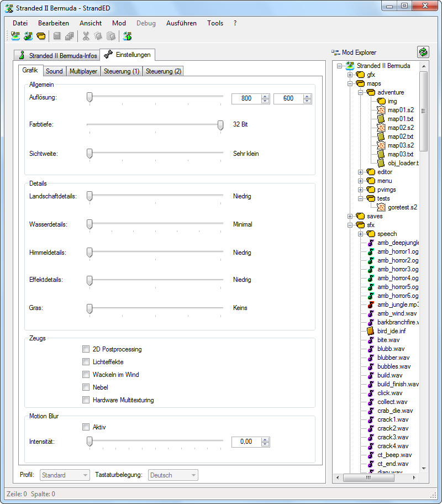Switch to the Steuerung (1) tab
Screen dimensions: 442x504
122,71
